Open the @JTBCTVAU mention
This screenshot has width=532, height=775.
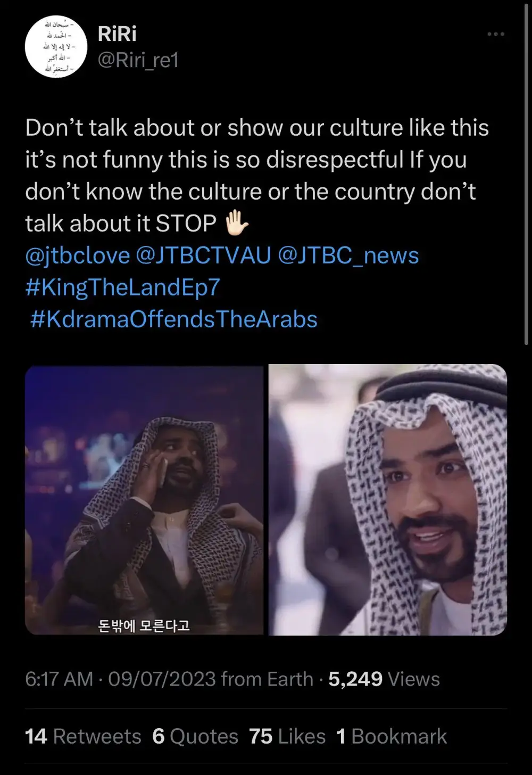204,255
